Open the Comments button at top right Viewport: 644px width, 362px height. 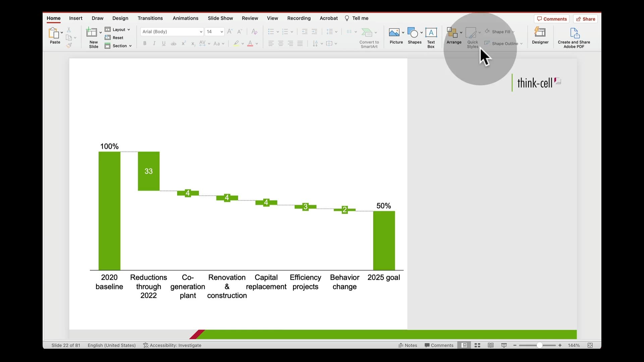552,19
